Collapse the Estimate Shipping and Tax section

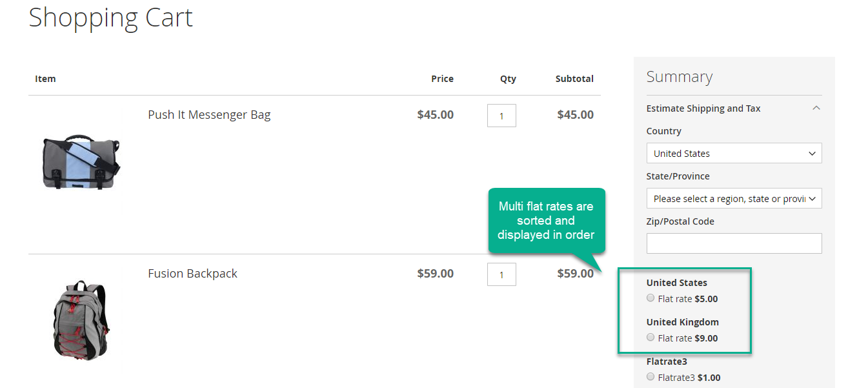click(703, 108)
